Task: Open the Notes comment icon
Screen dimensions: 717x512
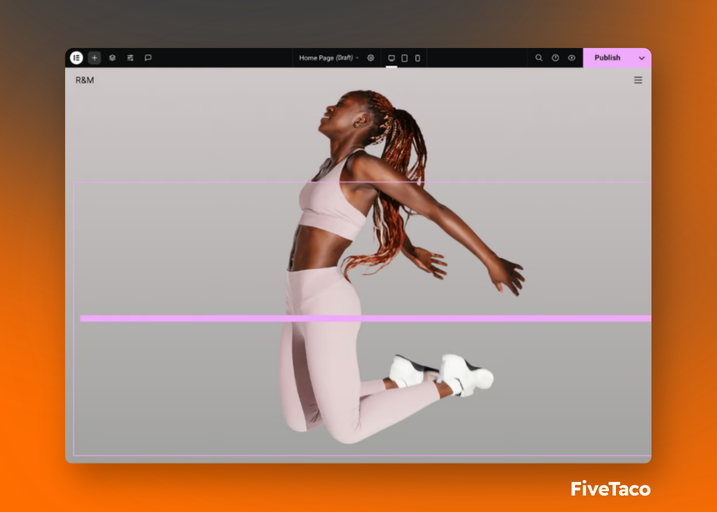Action: click(x=148, y=58)
